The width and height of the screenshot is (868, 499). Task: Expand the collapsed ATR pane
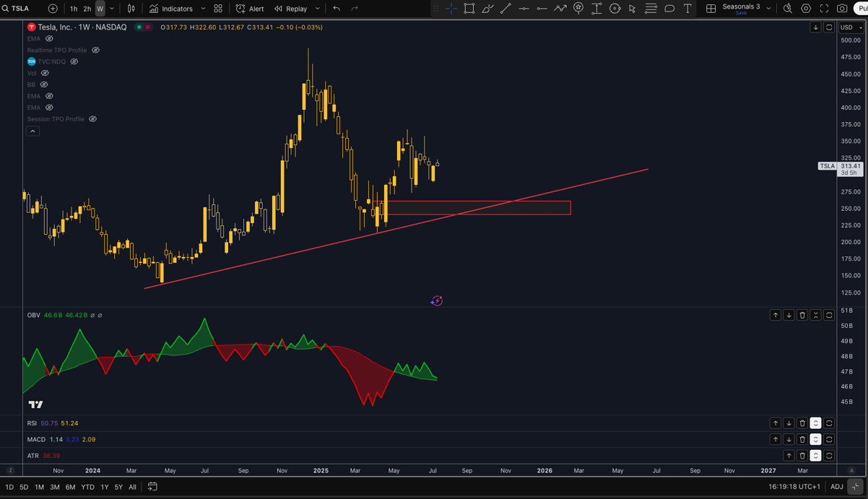coord(815,456)
